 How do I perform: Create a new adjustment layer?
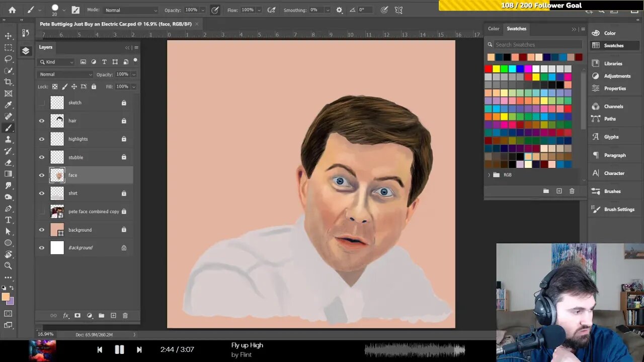(90, 316)
